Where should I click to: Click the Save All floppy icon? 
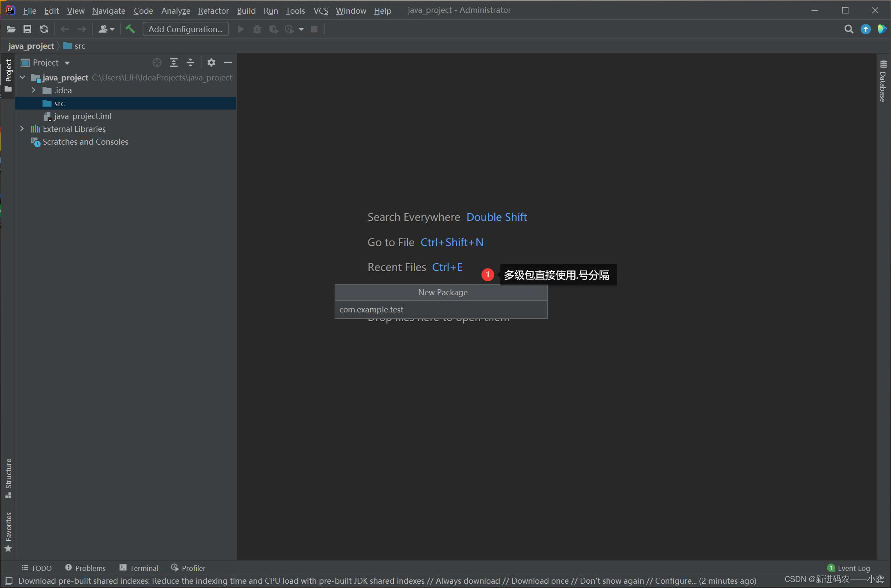pyautogui.click(x=27, y=29)
